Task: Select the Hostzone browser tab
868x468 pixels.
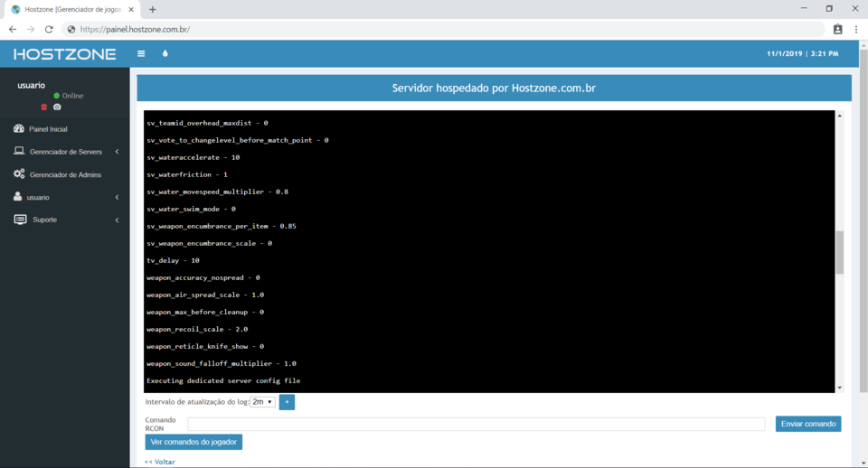Action: (x=72, y=9)
